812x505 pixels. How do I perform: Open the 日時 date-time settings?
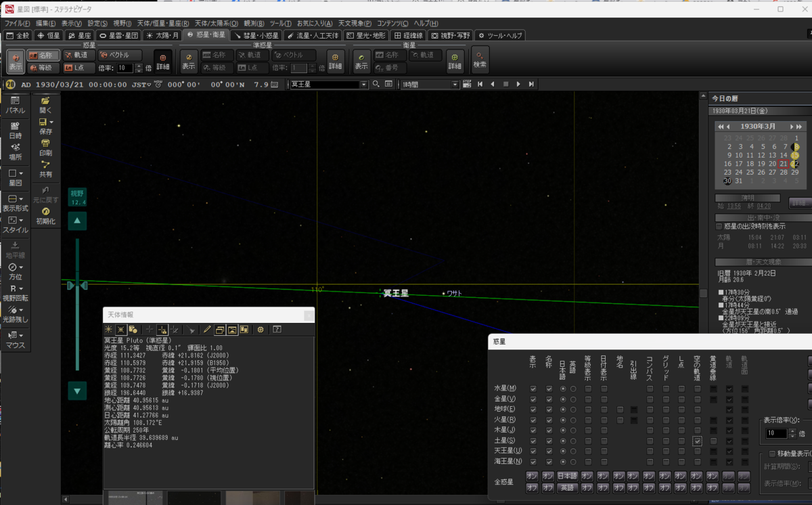click(15, 130)
